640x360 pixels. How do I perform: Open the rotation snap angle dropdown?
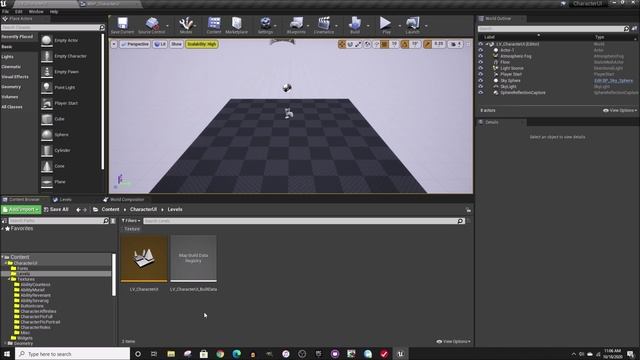(x=415, y=44)
